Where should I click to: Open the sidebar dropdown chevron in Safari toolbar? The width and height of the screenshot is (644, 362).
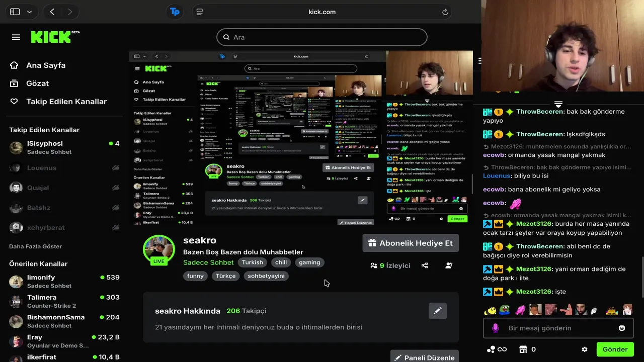[29, 12]
